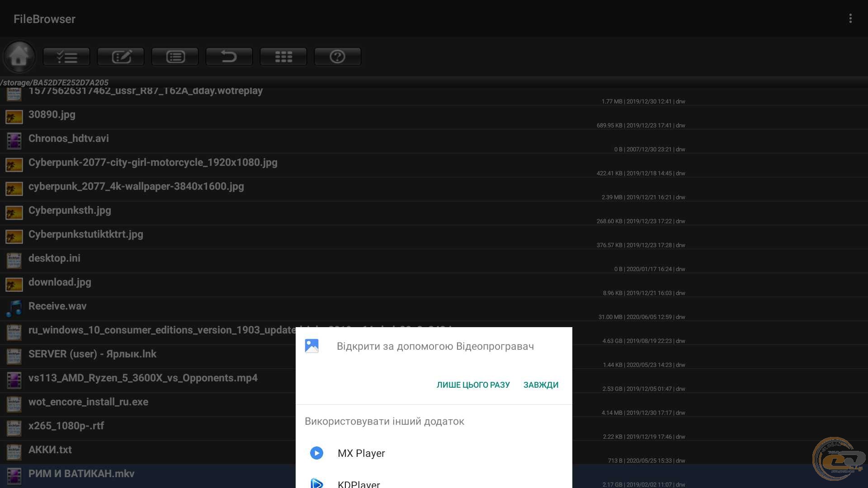Click the list view toolbar button
The width and height of the screenshot is (868, 488).
[175, 56]
